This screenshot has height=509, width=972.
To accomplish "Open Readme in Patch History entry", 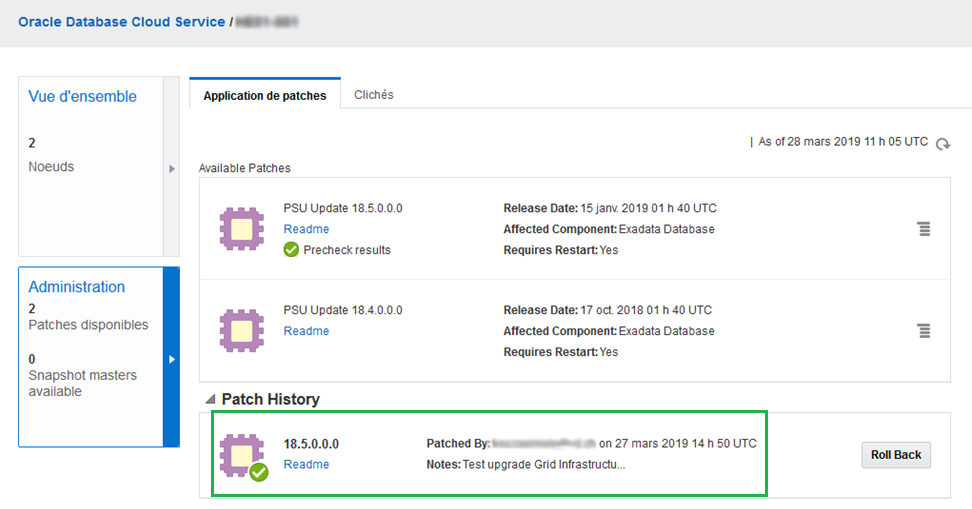I will coord(306,464).
